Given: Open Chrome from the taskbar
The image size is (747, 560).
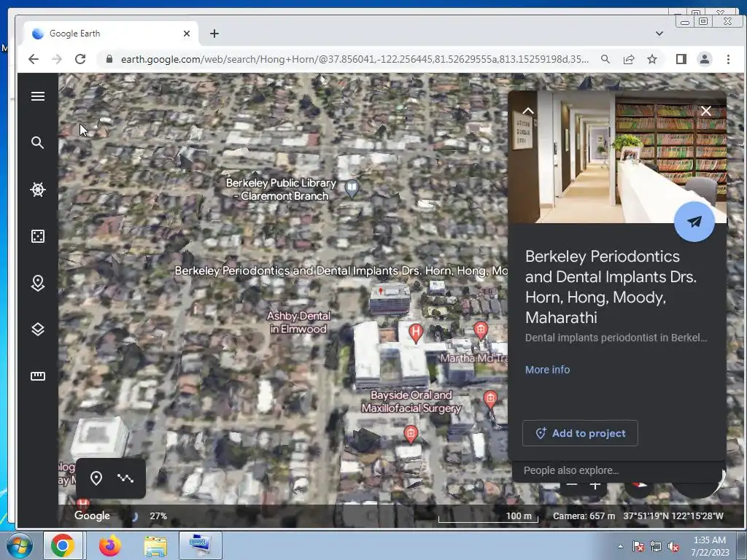Looking at the screenshot, I should click(63, 545).
